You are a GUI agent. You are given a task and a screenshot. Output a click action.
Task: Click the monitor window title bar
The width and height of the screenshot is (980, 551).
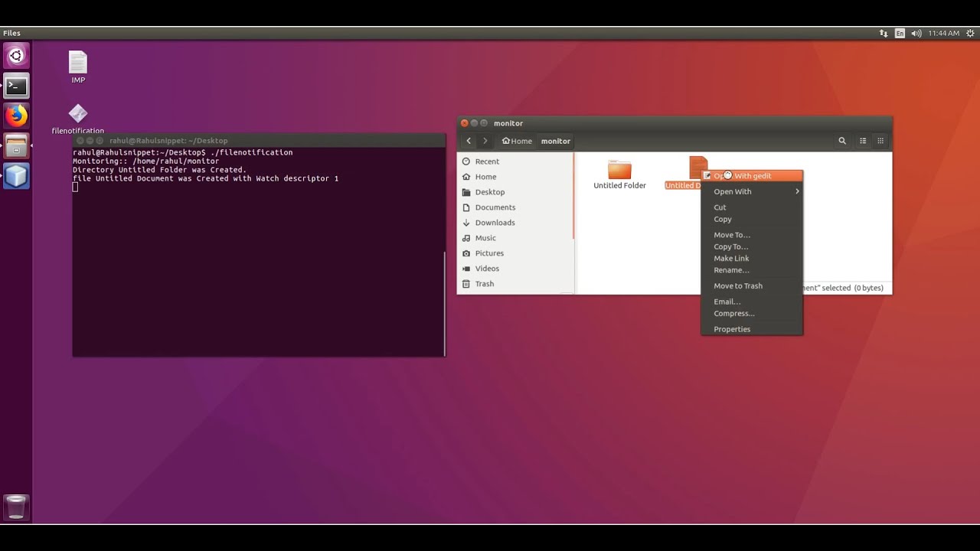[675, 123]
